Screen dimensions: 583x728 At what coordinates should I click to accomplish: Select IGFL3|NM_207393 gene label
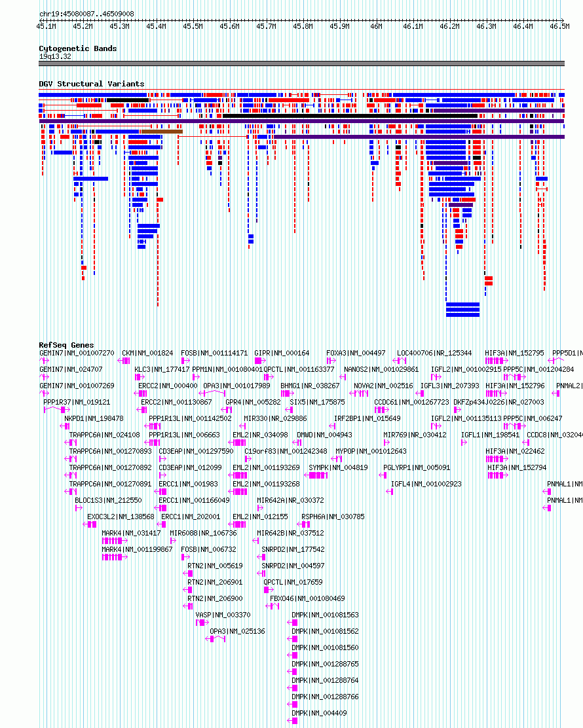[449, 386]
